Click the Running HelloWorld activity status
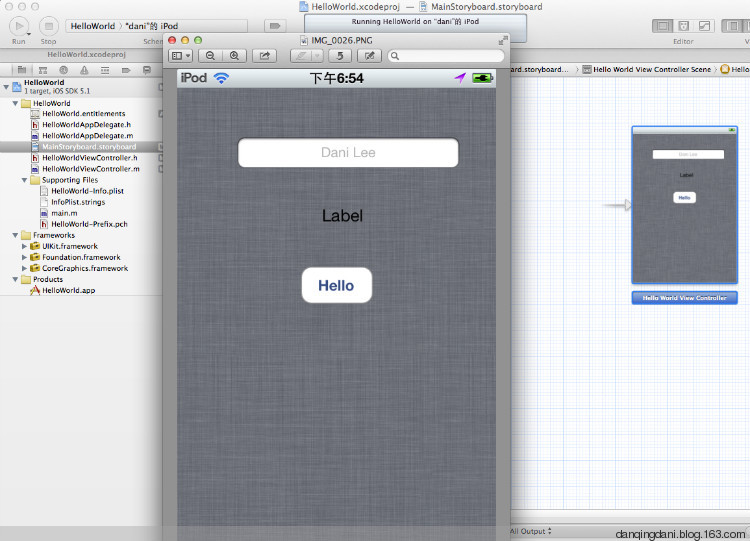This screenshot has width=750, height=541. click(x=415, y=22)
